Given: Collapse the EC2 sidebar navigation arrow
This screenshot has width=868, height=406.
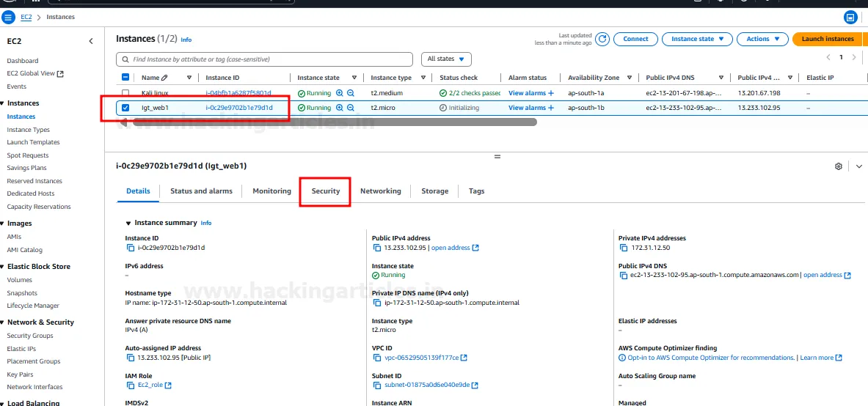Looking at the screenshot, I should click(91, 41).
